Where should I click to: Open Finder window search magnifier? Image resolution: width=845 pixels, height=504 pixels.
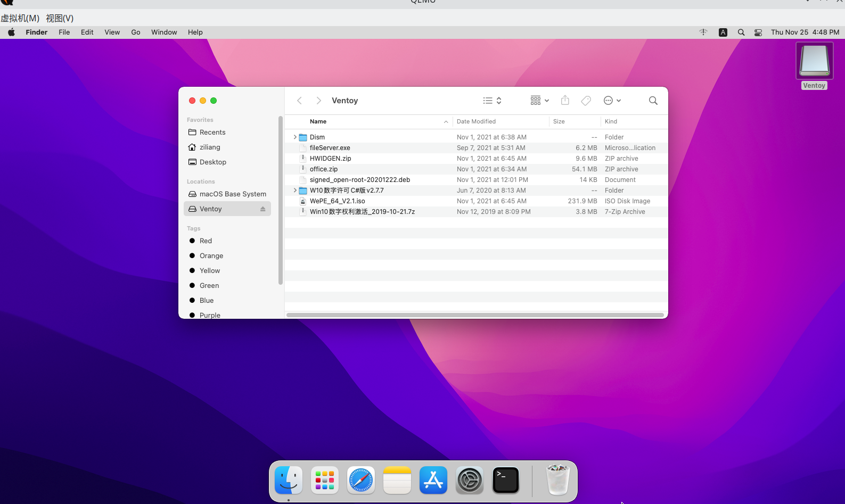653,101
